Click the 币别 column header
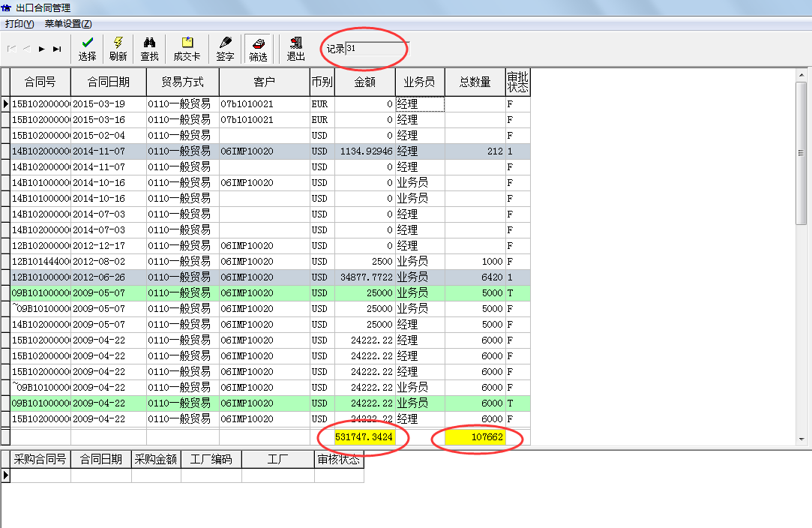This screenshot has width=812, height=528. click(322, 82)
